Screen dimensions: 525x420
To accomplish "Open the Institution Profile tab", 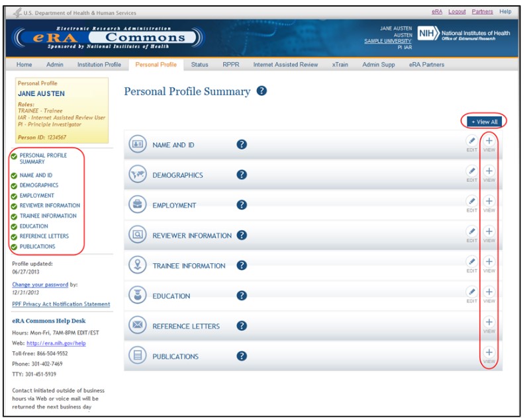I will pos(99,65).
